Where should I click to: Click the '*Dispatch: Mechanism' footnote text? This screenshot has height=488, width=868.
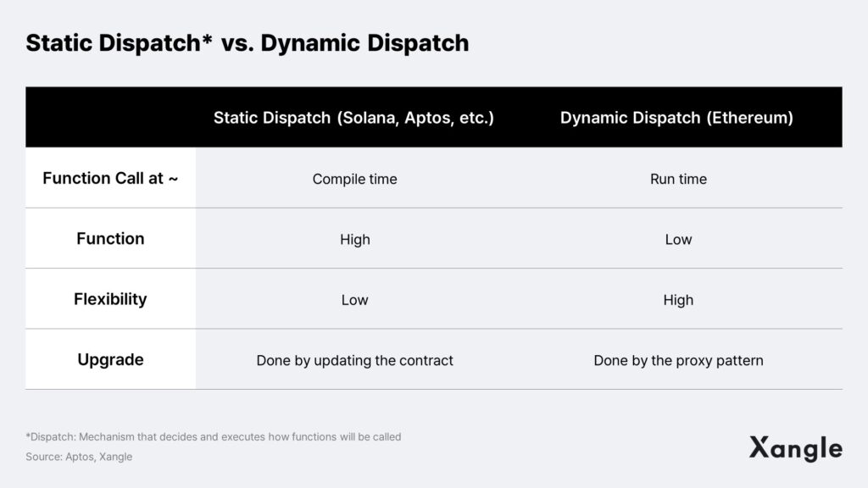click(x=213, y=436)
